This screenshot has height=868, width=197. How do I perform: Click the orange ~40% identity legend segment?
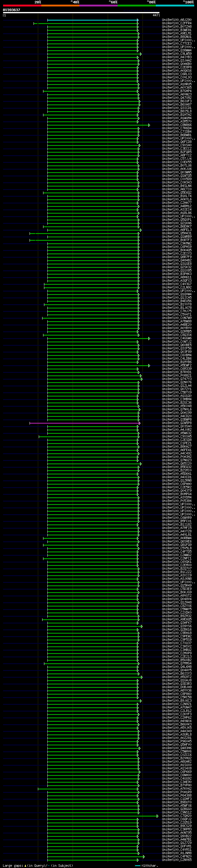coord(60,6)
